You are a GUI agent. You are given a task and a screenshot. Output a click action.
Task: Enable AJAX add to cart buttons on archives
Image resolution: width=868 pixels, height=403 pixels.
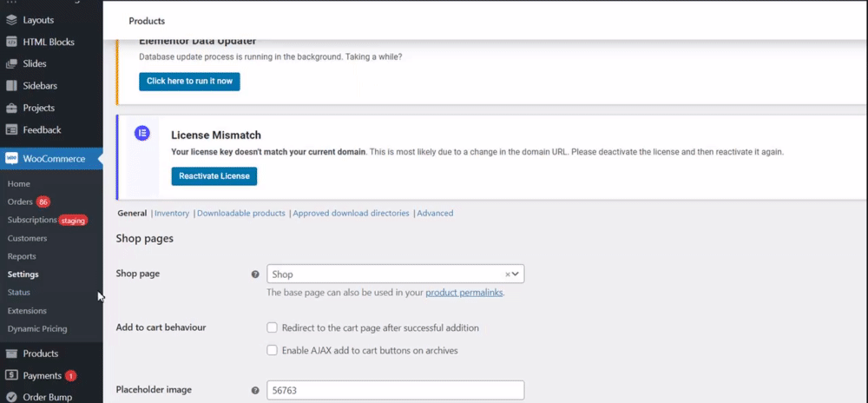point(272,350)
